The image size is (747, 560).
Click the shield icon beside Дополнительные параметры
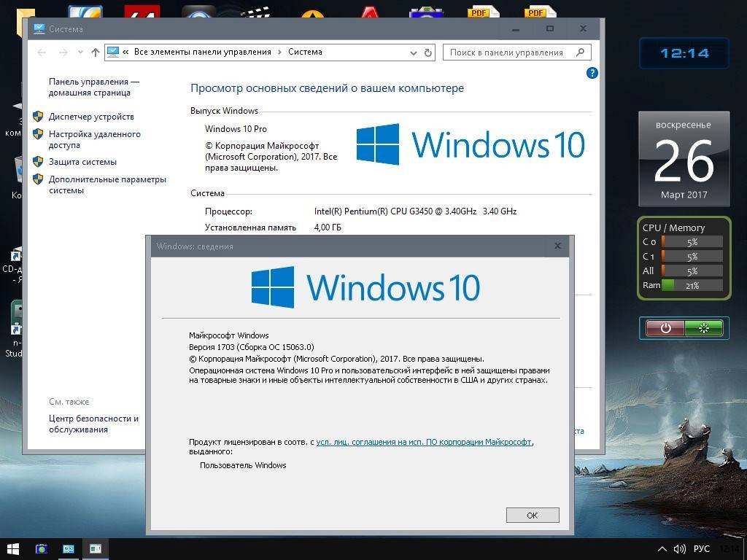[x=38, y=179]
